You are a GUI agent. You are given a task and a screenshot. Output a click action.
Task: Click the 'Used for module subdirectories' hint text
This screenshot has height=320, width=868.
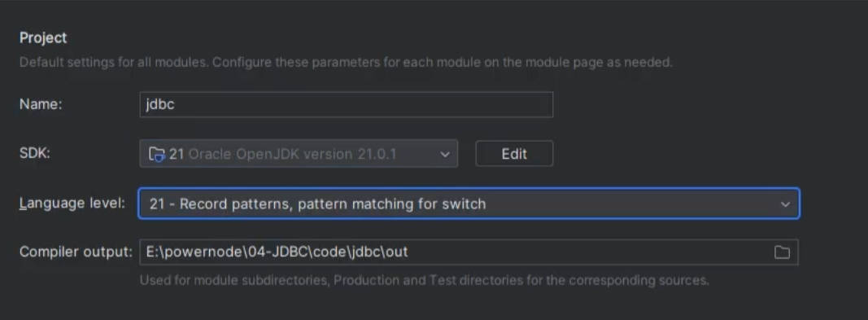click(x=424, y=280)
